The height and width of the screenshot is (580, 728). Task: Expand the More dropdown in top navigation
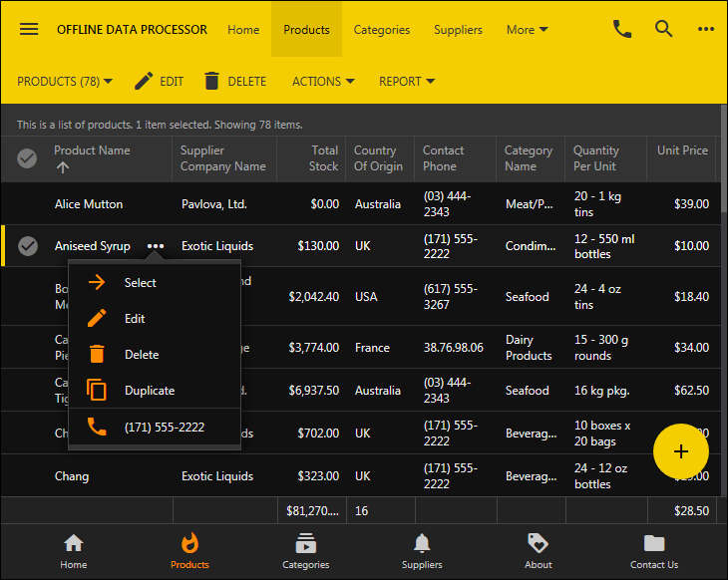[528, 30]
